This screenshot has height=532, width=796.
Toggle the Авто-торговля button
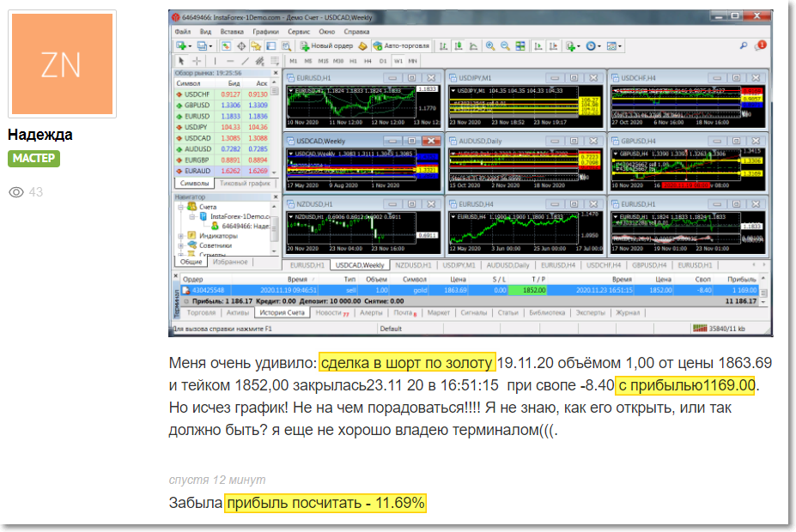pyautogui.click(x=401, y=46)
